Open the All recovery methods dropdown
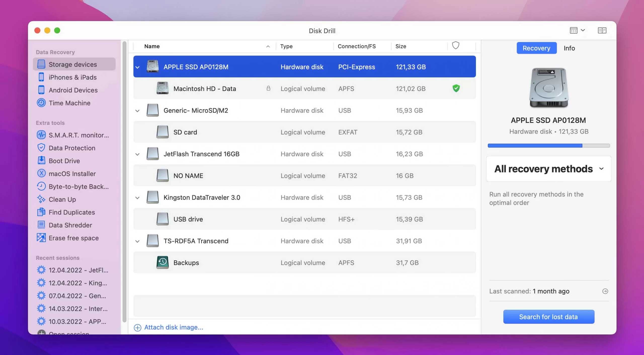 pos(548,169)
